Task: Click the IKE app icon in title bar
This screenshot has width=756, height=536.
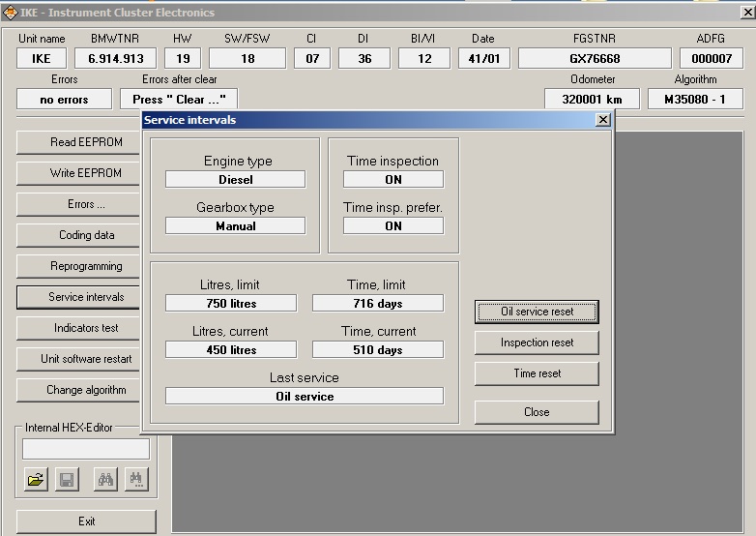Action: (x=10, y=13)
